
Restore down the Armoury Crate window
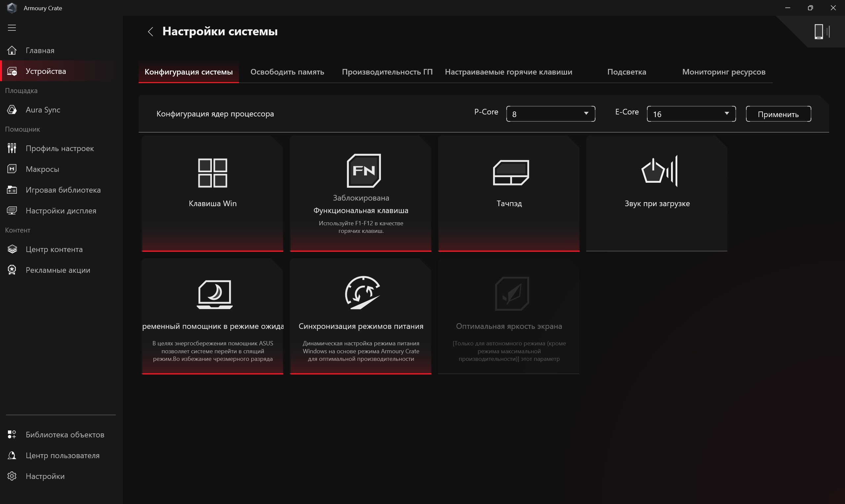[x=810, y=8]
